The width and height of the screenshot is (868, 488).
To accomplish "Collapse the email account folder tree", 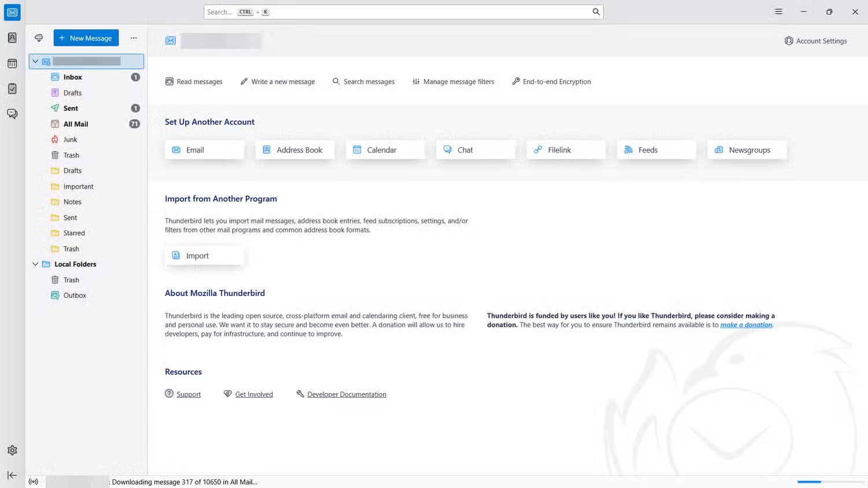I will pos(35,61).
